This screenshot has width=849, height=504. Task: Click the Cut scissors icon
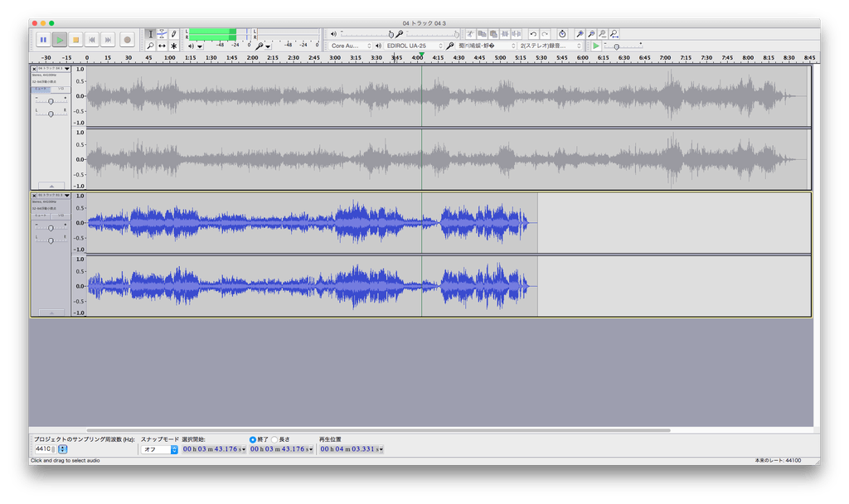(x=469, y=34)
